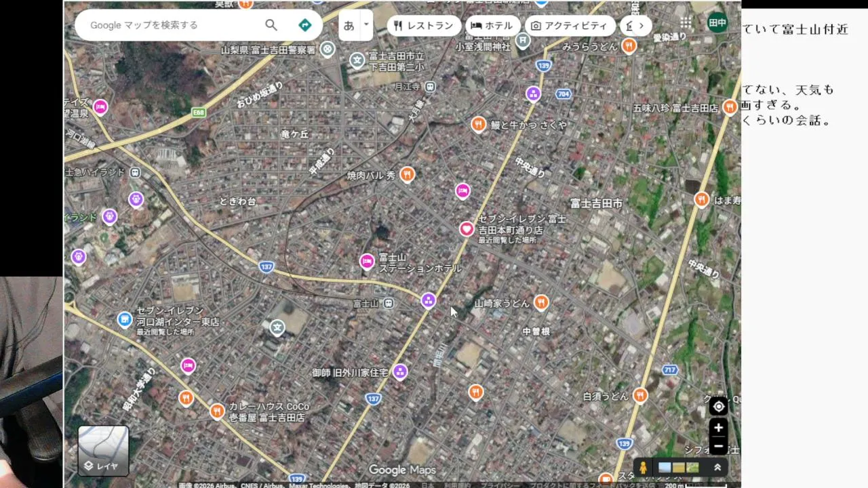Open the Google apps grid
The image size is (868, 488).
[x=686, y=23]
